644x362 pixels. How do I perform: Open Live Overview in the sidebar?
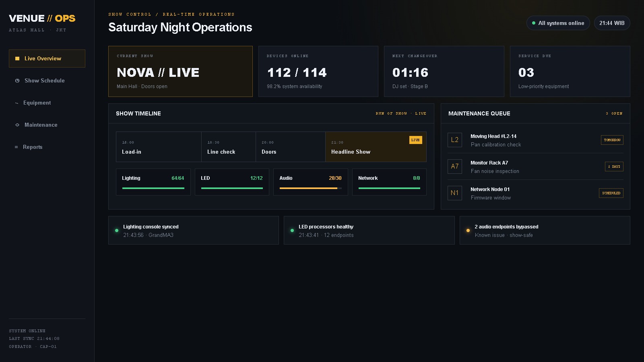47,58
